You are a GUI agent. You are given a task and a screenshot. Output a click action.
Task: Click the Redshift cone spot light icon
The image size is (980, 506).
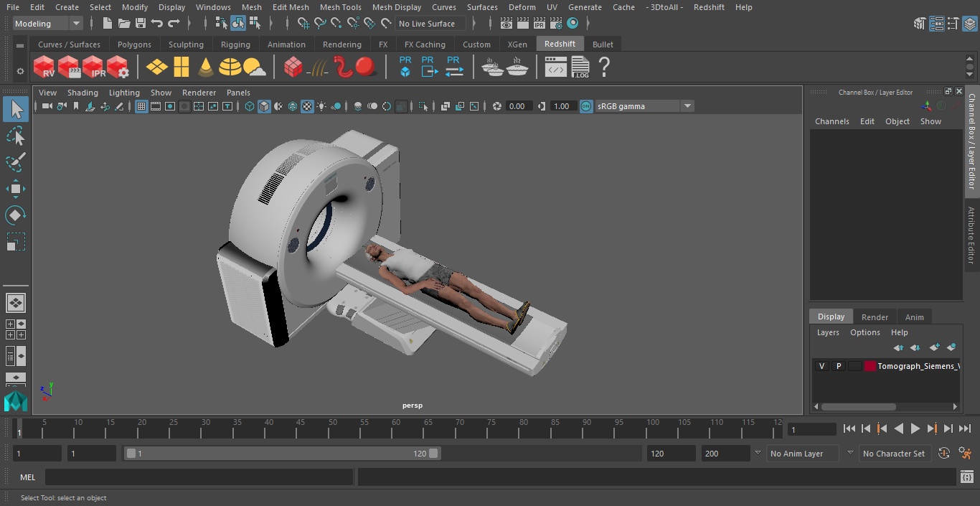tap(206, 67)
